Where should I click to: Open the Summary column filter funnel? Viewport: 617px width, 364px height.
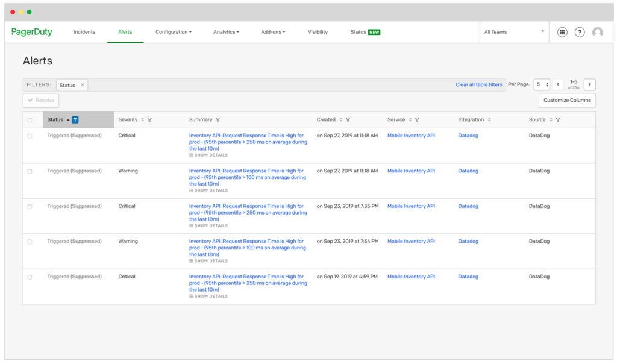point(218,120)
